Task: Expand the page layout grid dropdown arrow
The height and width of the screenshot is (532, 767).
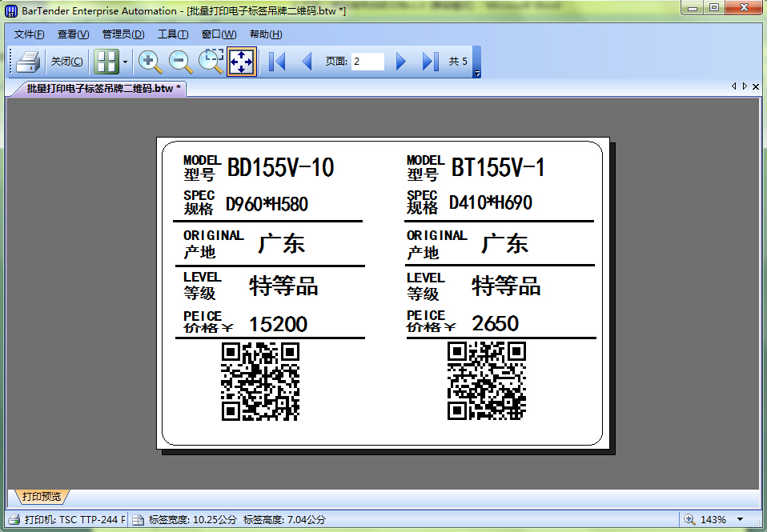Action: click(x=125, y=62)
